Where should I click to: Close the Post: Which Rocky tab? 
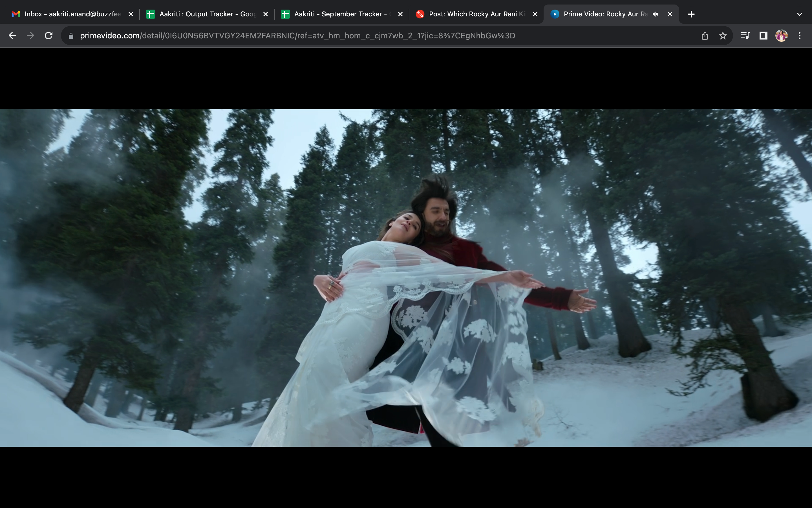click(x=535, y=14)
